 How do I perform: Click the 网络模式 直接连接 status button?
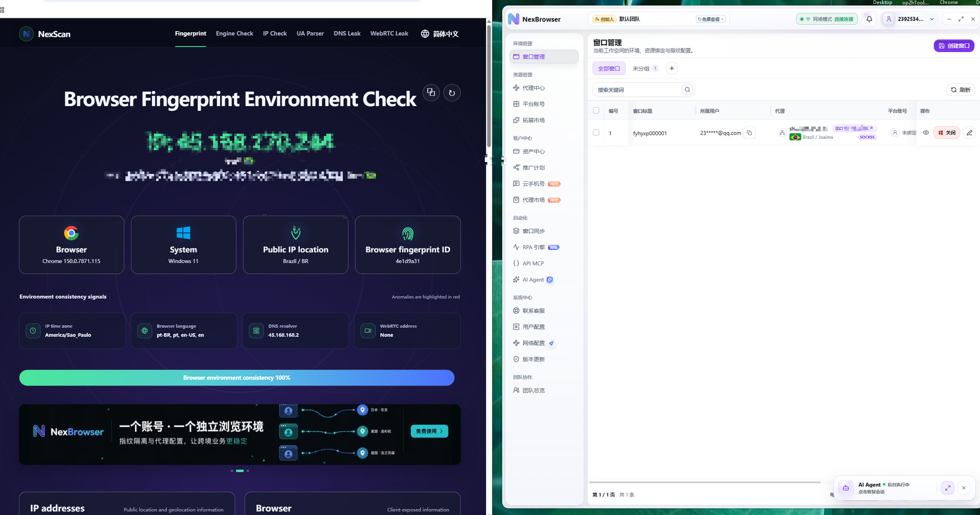point(827,19)
